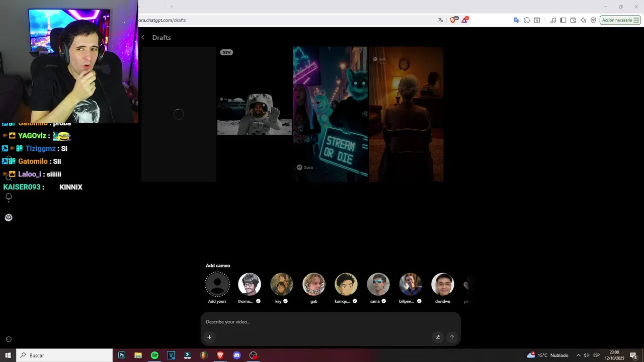Click the plus attach media button

tap(209, 337)
